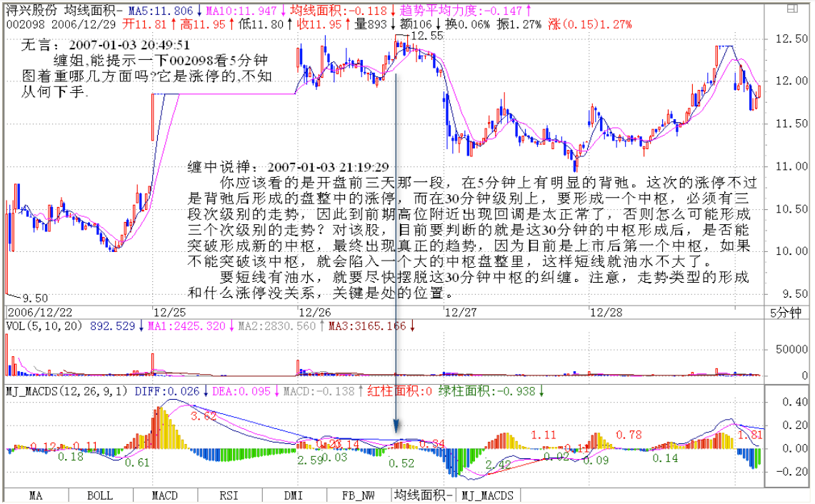Click the 均线面积:-0.118 readout
The height and width of the screenshot is (504, 815).
click(339, 11)
